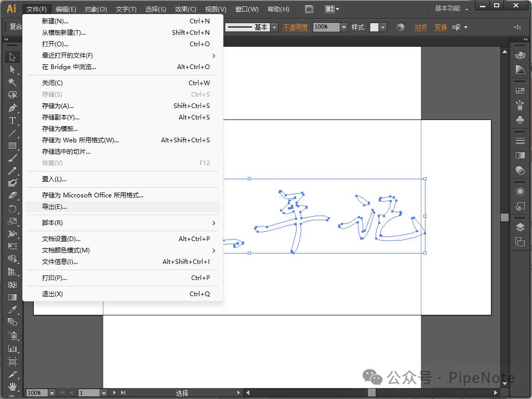Select the Hand tool
Screen dimensions: 532x399
[12, 387]
